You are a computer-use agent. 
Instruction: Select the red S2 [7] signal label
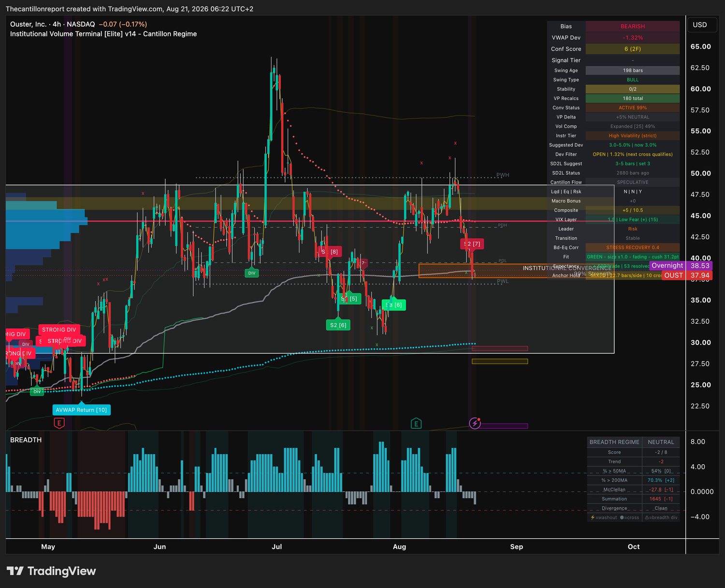[472, 244]
